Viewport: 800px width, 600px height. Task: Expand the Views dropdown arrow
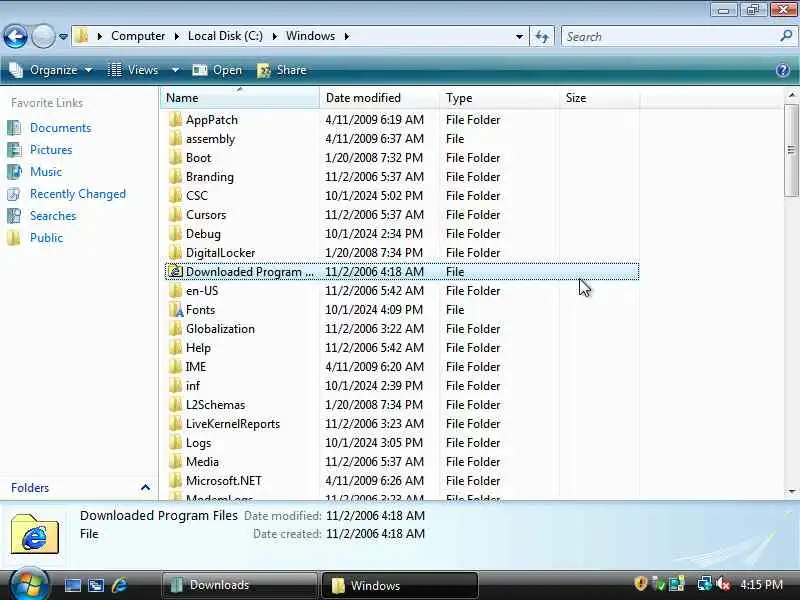(175, 70)
